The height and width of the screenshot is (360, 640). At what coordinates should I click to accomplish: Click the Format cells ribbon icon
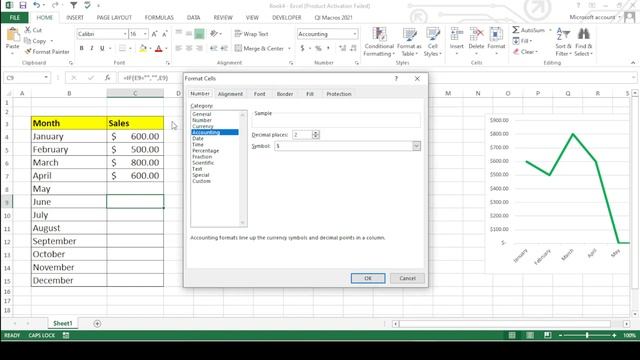496,34
